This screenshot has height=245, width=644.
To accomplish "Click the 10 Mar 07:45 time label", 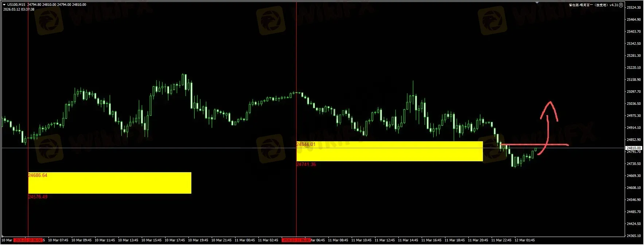I will tap(58, 240).
